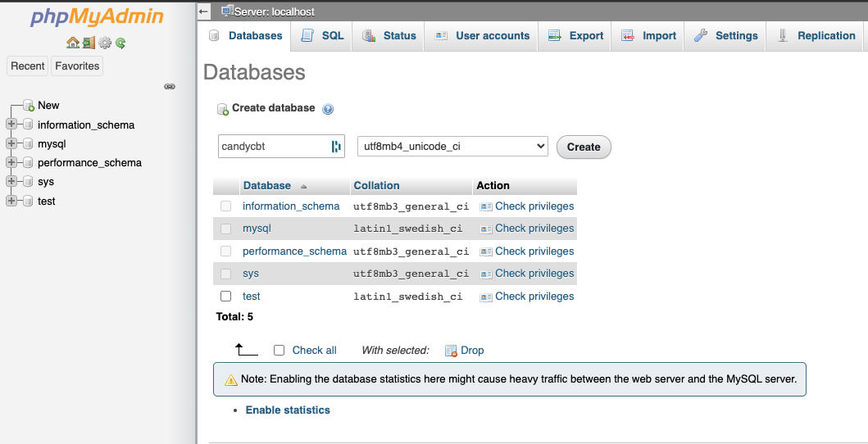Click Check privileges link for test

pyautogui.click(x=534, y=297)
